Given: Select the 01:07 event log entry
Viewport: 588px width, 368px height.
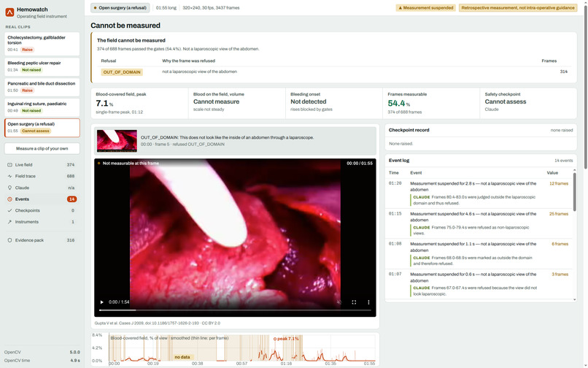Looking at the screenshot, I should point(479,284).
